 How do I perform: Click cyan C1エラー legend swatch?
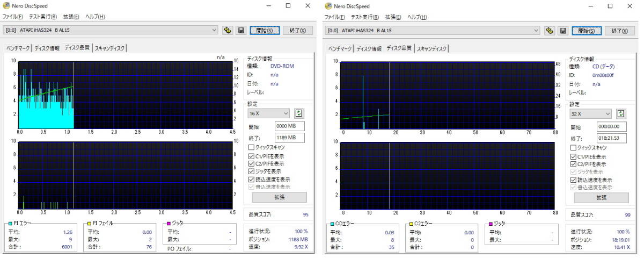pos(331,223)
